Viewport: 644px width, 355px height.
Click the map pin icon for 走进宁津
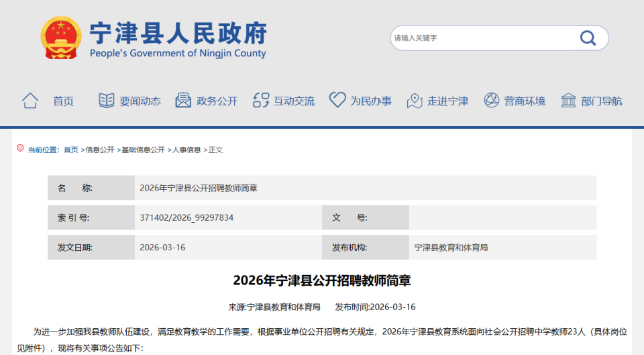415,101
